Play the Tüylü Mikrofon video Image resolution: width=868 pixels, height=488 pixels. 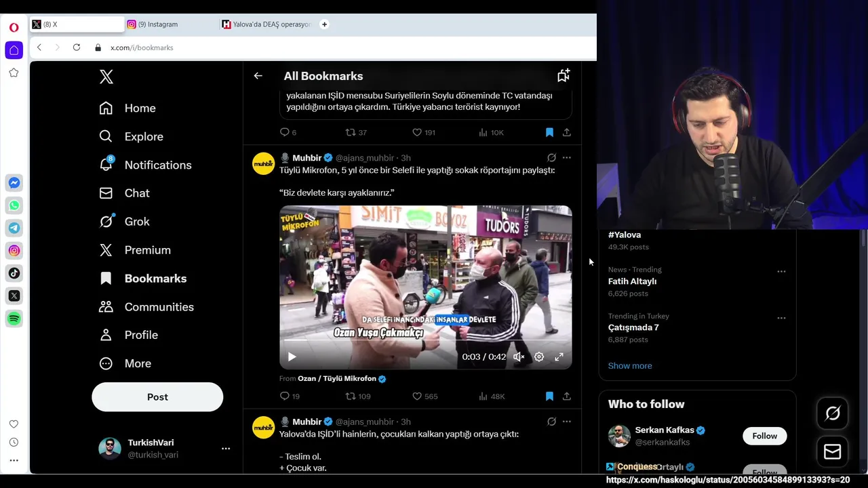point(292,357)
